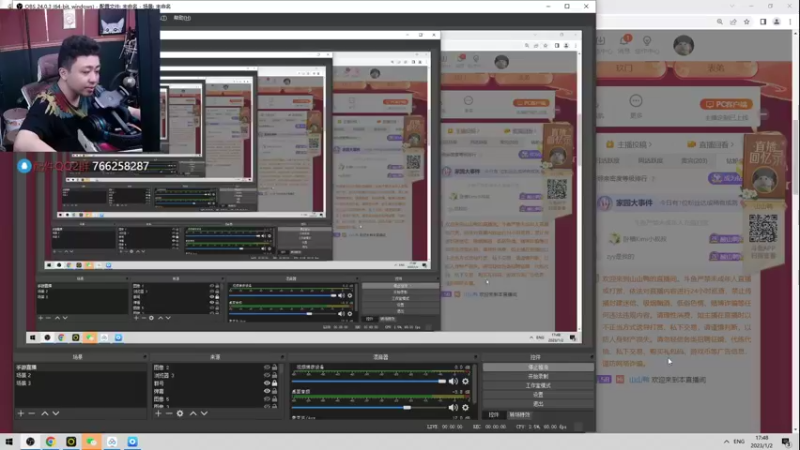800x450 pixels.
Task: Add a new source with the plus icon
Action: pyautogui.click(x=158, y=413)
